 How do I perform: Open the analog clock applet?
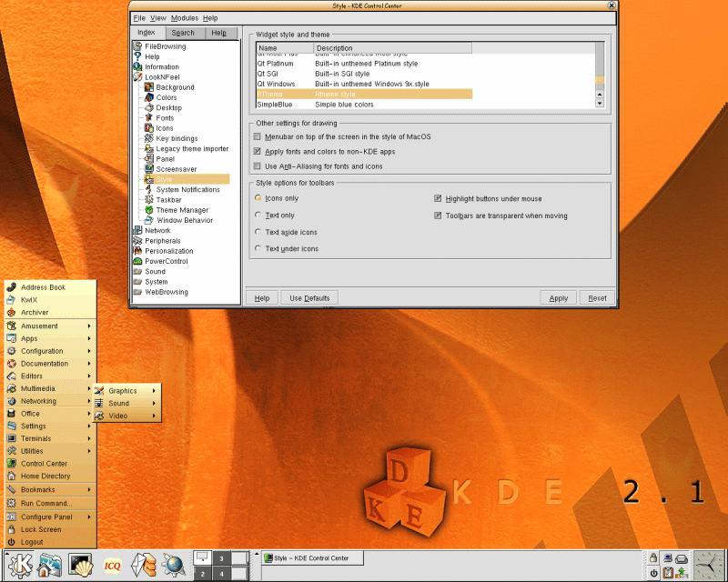click(x=710, y=565)
